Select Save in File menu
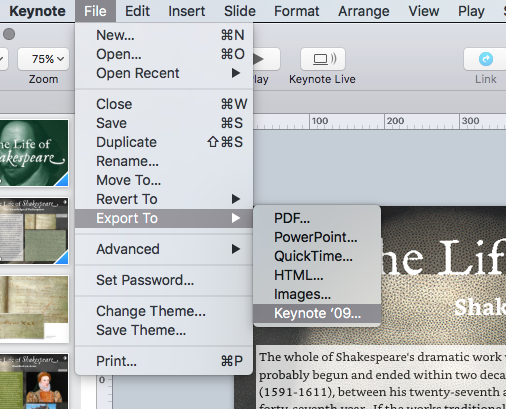Screen dimensions: 506x409 (x=164, y=123)
